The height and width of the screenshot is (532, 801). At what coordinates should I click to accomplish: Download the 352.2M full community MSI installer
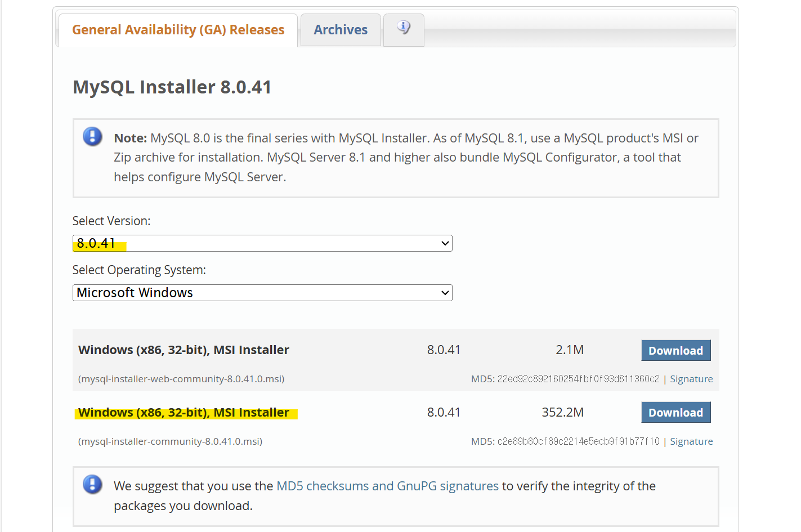[x=676, y=412]
